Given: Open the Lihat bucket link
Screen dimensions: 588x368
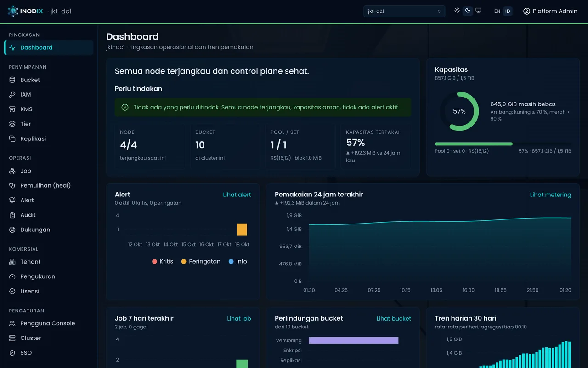Looking at the screenshot, I should point(394,318).
